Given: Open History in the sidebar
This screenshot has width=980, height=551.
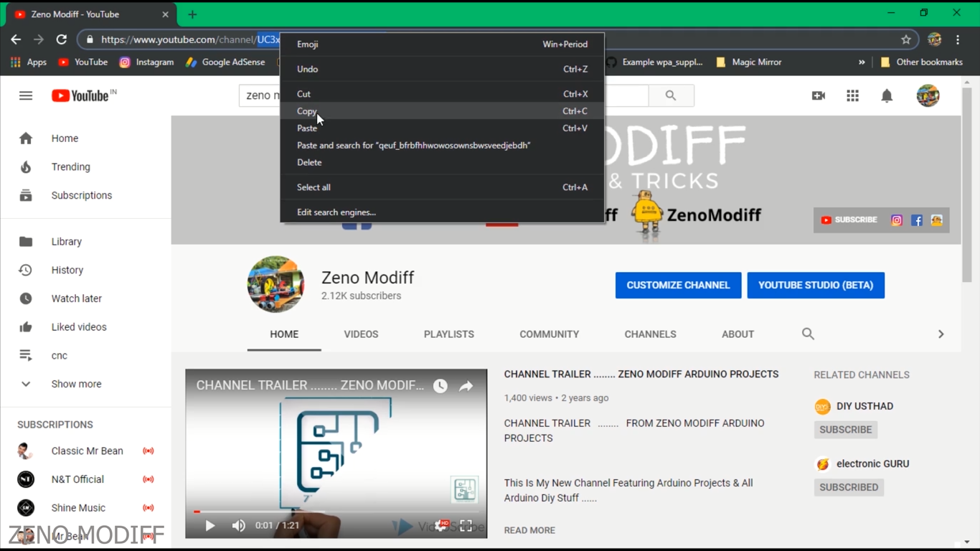Looking at the screenshot, I should click(x=85, y=270).
